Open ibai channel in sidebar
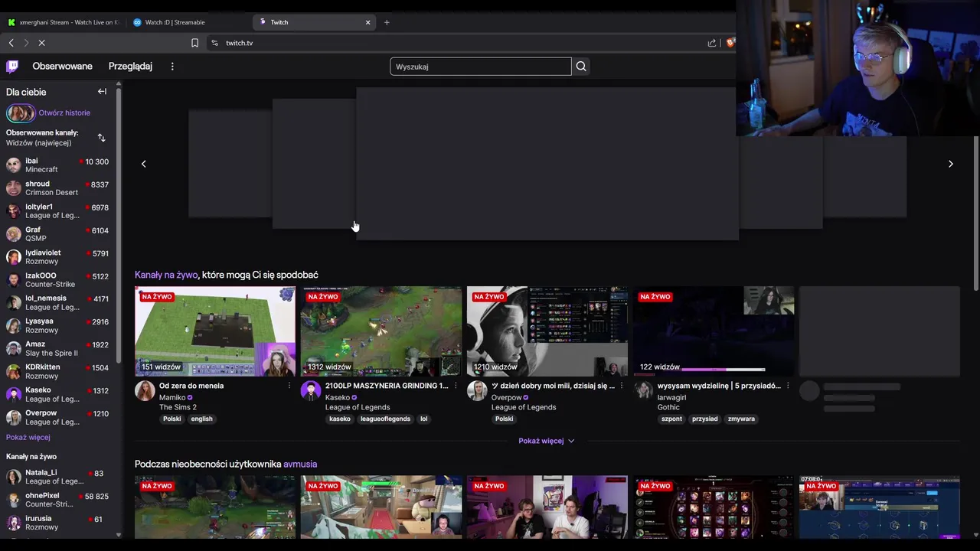 [x=58, y=165]
